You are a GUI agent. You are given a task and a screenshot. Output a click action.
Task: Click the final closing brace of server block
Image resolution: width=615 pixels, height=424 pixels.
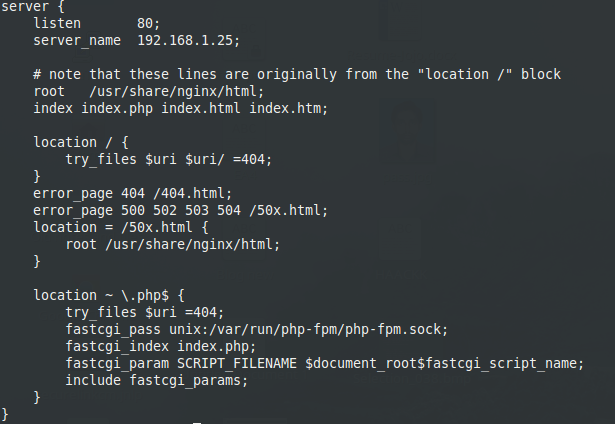[6, 413]
